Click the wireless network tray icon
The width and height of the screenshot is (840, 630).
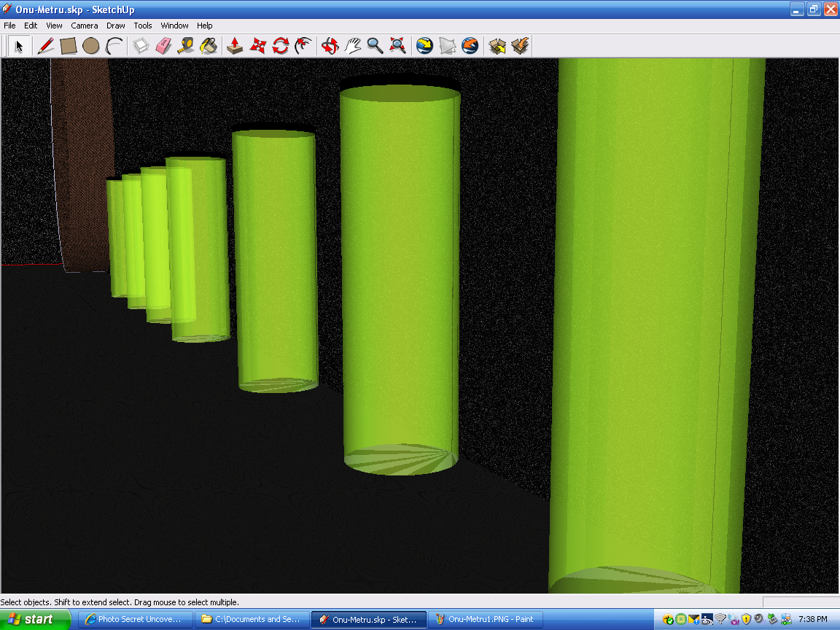(720, 619)
